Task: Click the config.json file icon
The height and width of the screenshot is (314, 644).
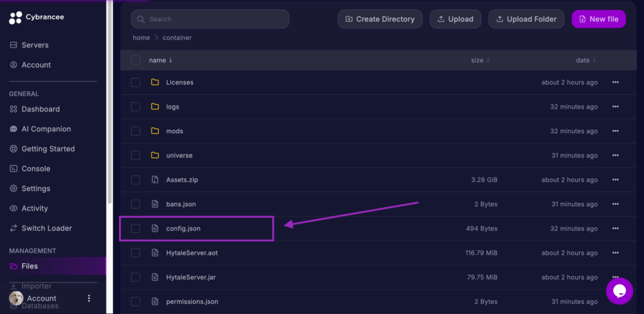Action: 155,229
